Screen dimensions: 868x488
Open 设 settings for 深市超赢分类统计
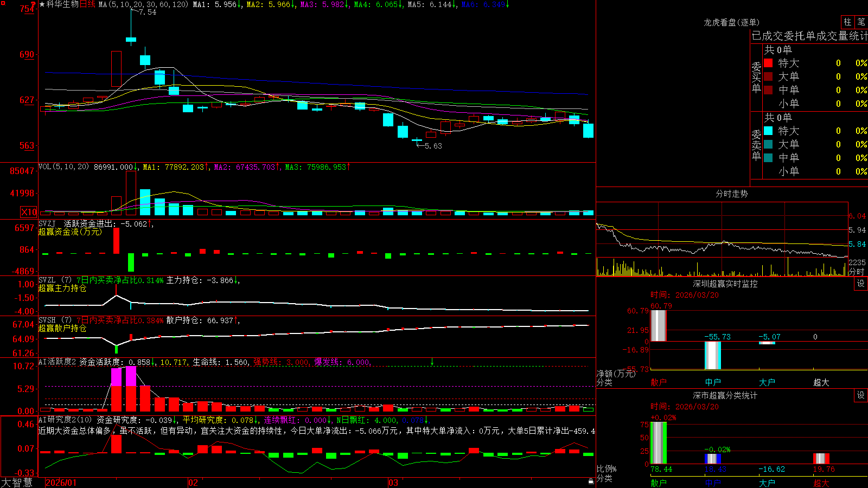point(860,395)
